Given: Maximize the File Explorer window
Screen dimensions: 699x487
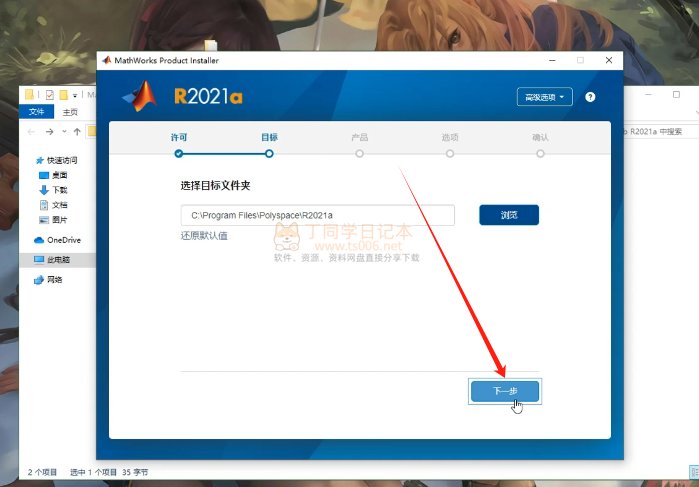Looking at the screenshot, I should [x=676, y=95].
